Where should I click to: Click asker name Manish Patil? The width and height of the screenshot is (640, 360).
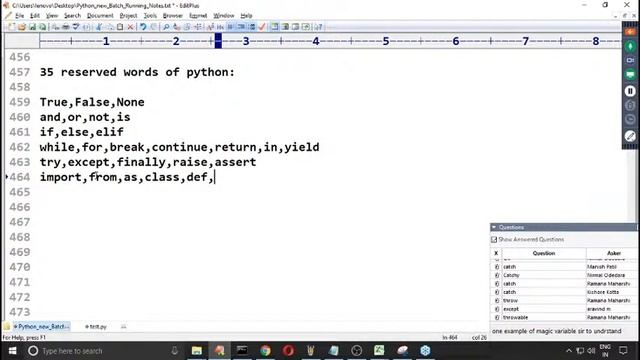pos(602,267)
